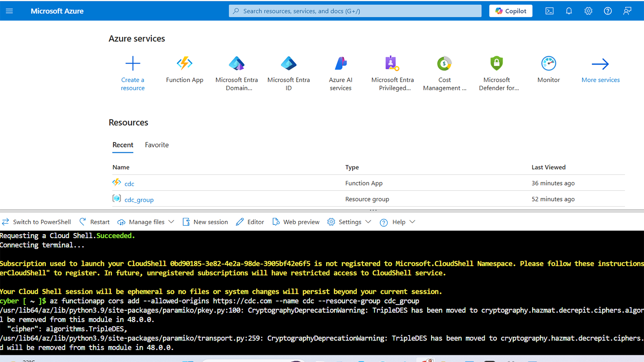
Task: Open the Azure AI services icon
Action: 340,63
